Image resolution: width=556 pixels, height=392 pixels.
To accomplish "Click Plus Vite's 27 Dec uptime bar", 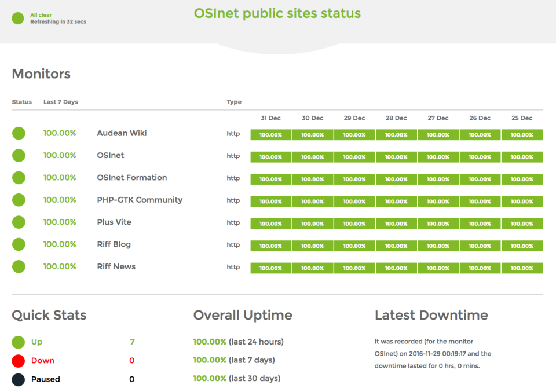I will (x=438, y=224).
